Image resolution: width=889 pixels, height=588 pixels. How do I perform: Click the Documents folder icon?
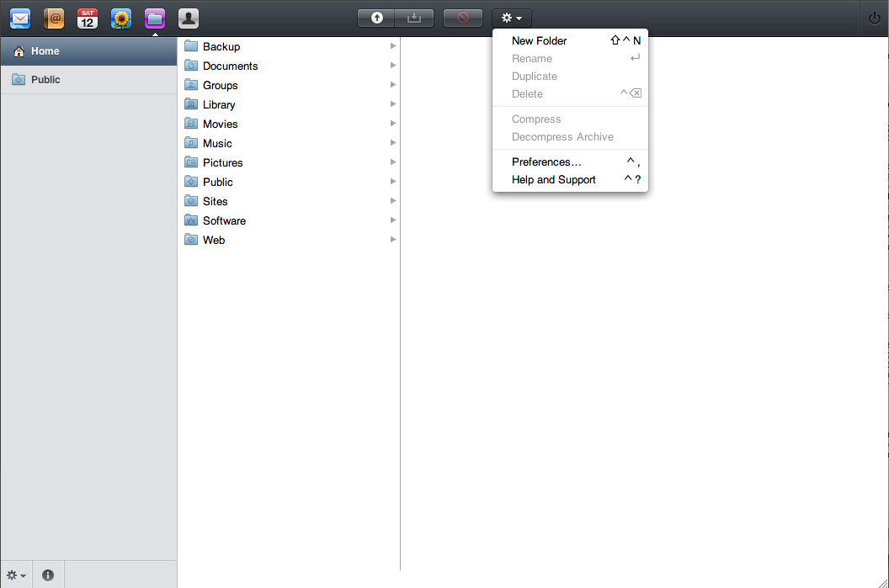point(191,65)
